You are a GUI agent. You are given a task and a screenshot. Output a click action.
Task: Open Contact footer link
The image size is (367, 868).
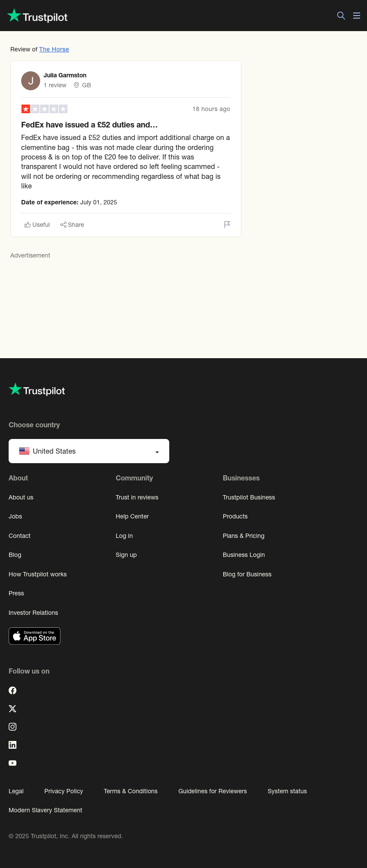tap(19, 536)
